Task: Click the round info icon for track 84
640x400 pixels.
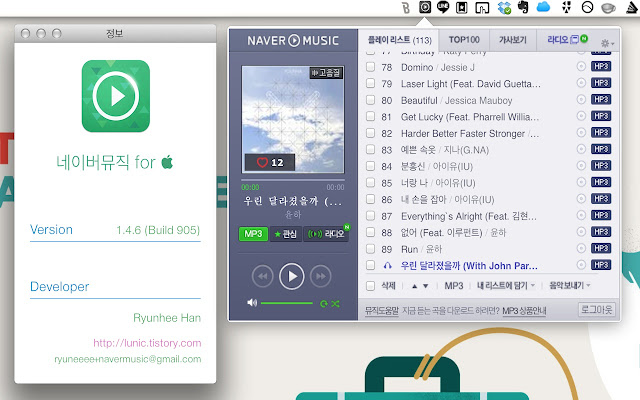Action: point(581,166)
